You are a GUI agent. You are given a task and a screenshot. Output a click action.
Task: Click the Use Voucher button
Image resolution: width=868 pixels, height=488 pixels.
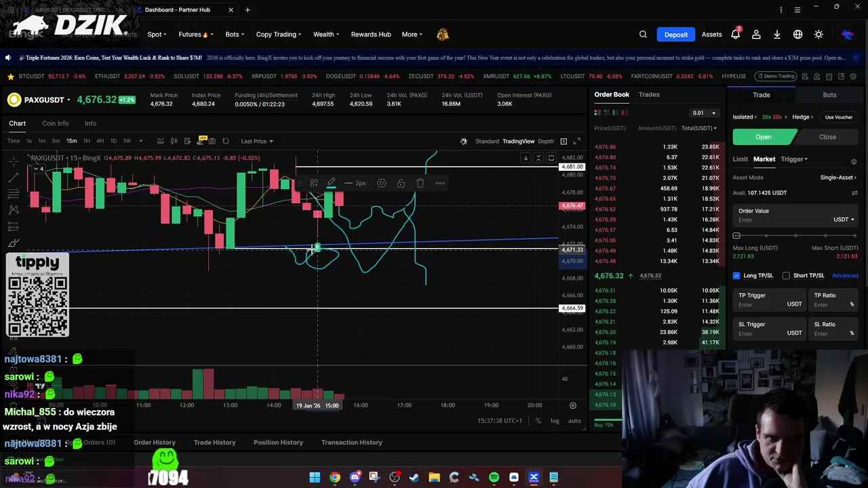(x=839, y=117)
